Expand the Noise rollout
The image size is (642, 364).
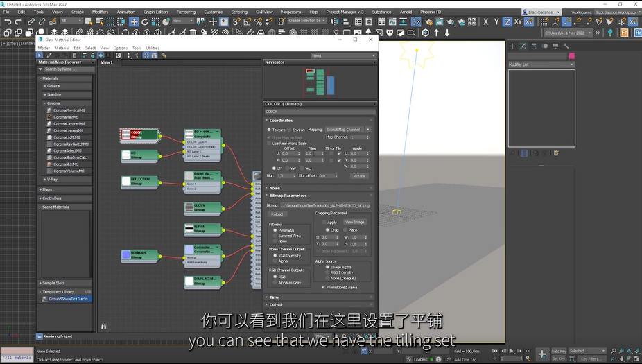point(320,188)
